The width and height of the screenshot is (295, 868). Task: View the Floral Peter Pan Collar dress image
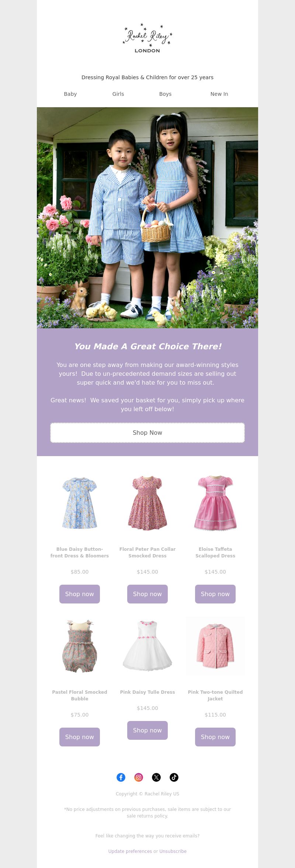[147, 503]
